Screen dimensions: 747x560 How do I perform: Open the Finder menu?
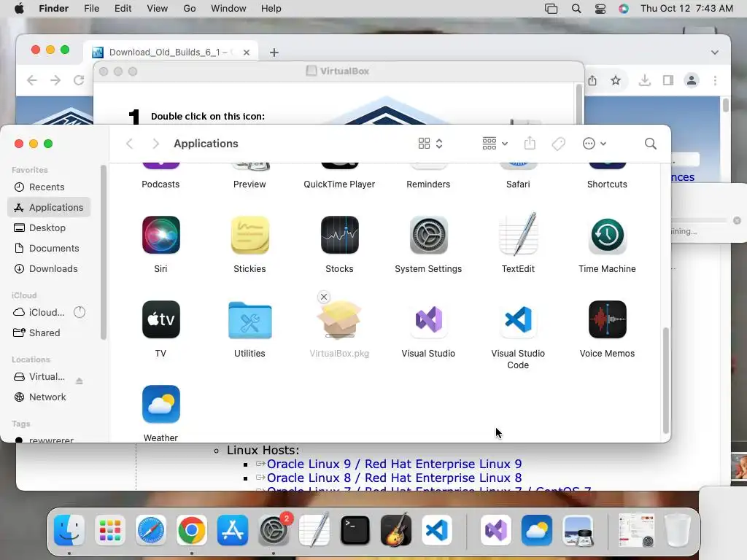pos(54,8)
